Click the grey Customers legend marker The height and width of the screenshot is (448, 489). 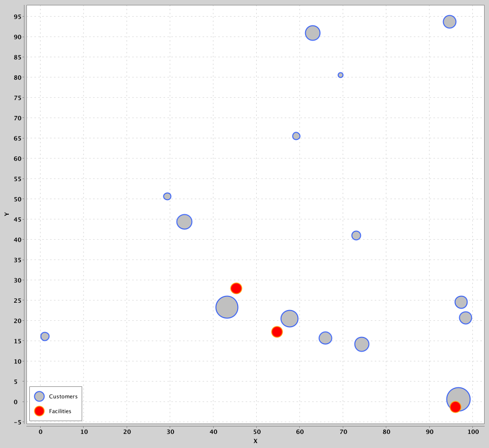pos(39,396)
